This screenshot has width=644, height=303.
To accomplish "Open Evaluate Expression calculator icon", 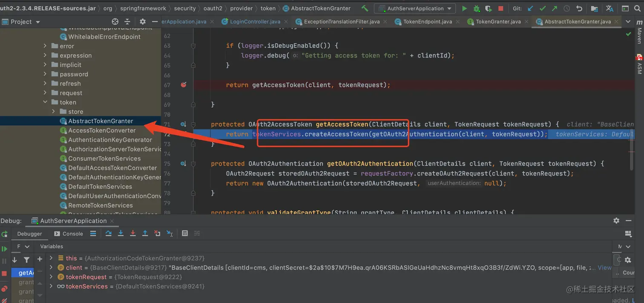I will (185, 233).
